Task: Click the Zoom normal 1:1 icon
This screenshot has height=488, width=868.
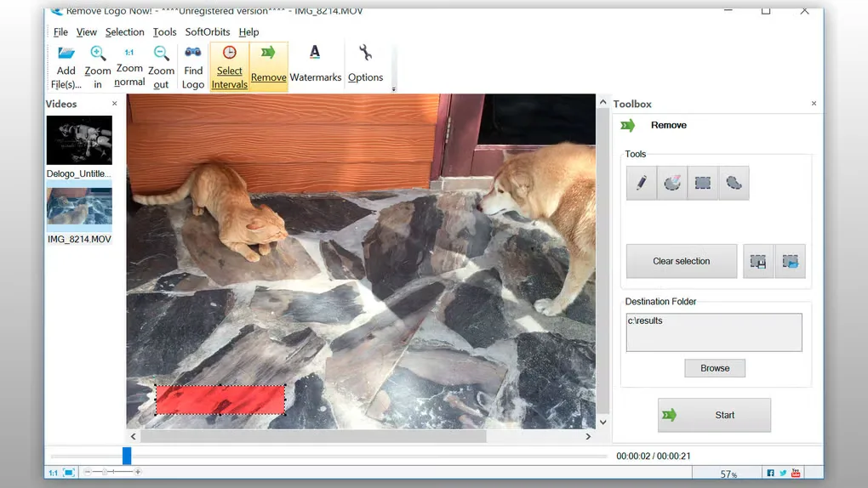Action: [x=129, y=53]
